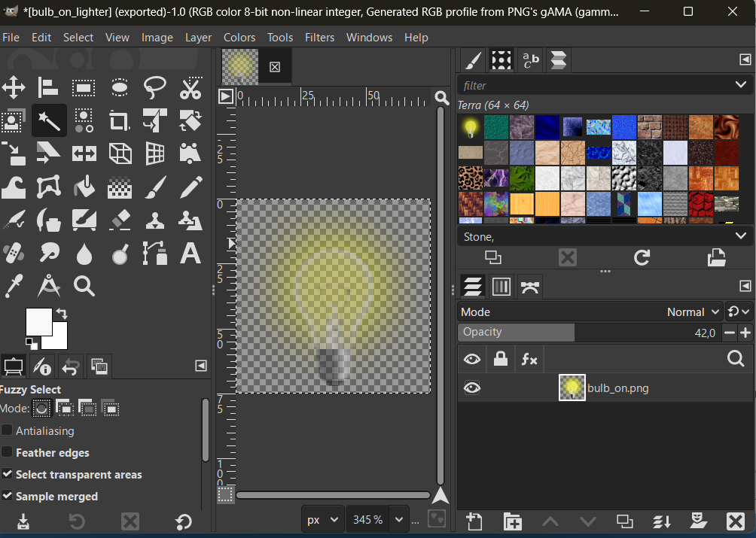Select the Zoom tool
The image size is (756, 538).
tap(84, 286)
